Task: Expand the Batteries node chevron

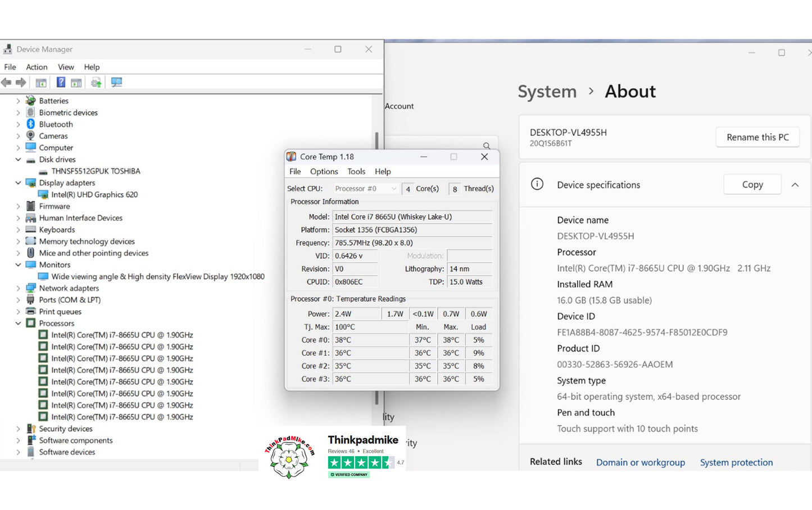Action: coord(18,101)
